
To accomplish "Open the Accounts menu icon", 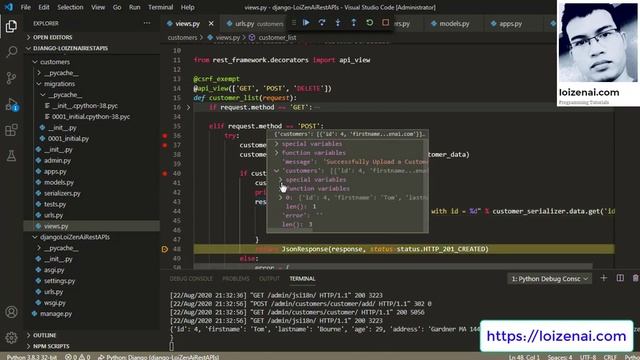I will [11, 312].
